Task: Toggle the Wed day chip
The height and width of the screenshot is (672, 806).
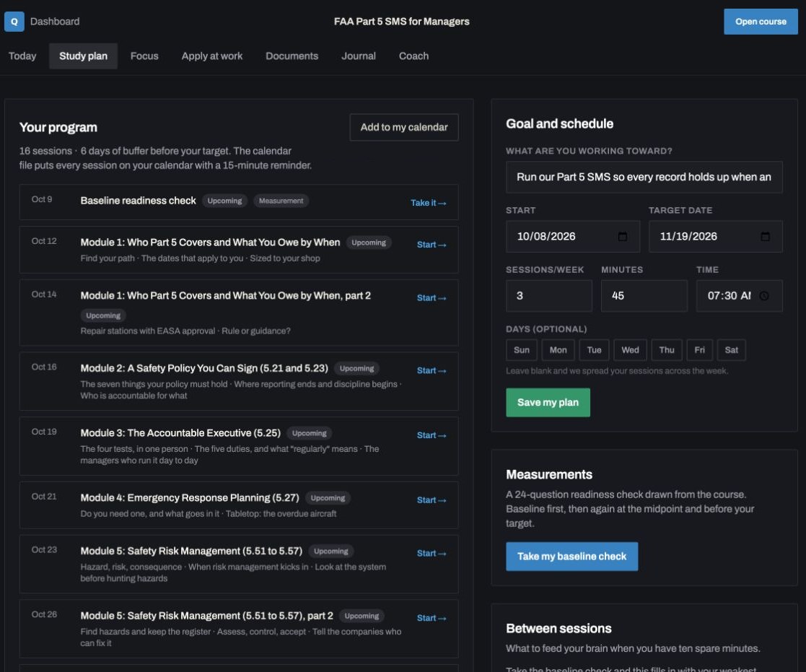Action: [x=630, y=350]
